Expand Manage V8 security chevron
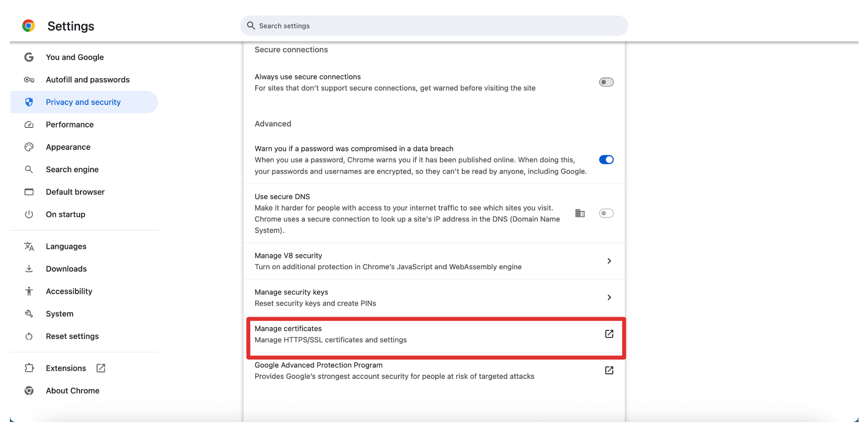Viewport: 868px width, 432px height. pyautogui.click(x=609, y=261)
